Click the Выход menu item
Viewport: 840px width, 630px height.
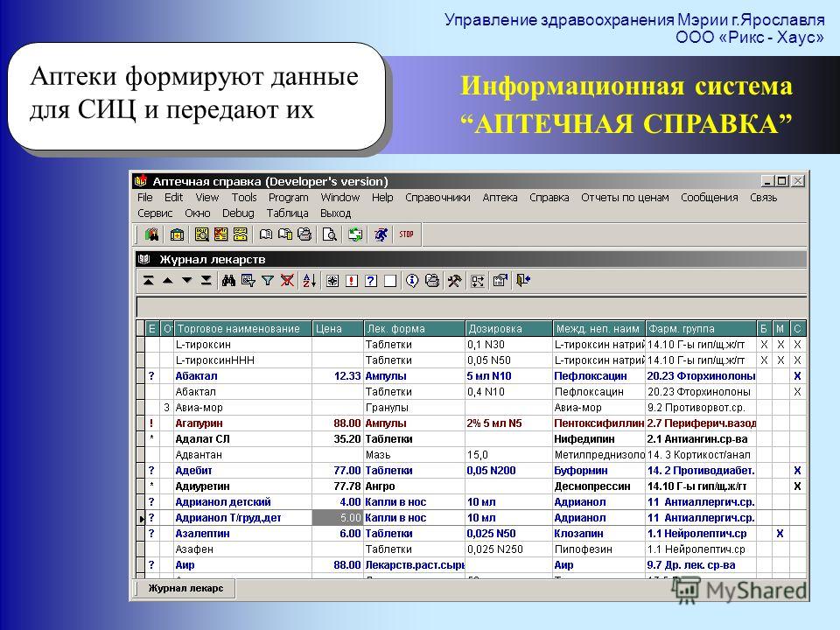(x=335, y=213)
